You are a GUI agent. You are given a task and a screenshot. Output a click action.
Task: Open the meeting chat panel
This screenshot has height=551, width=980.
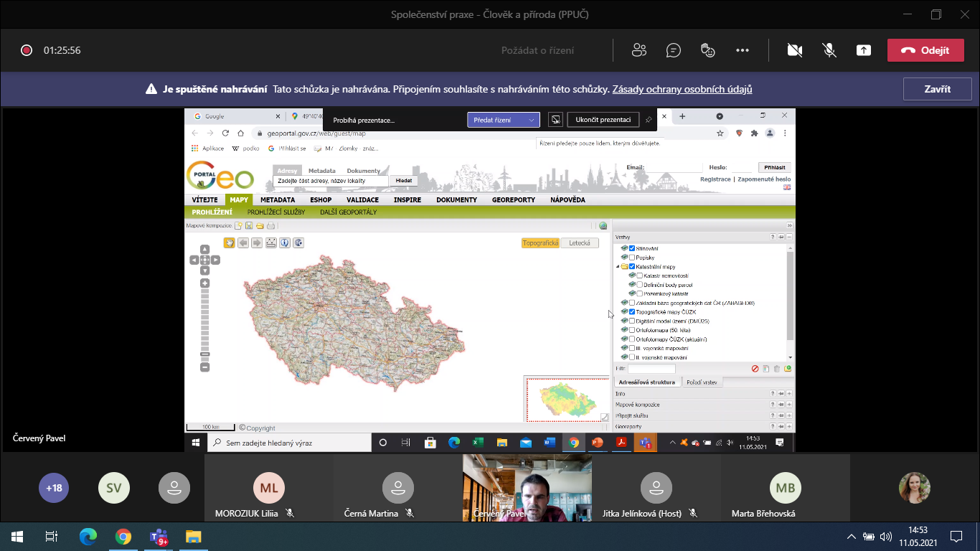[673, 50]
